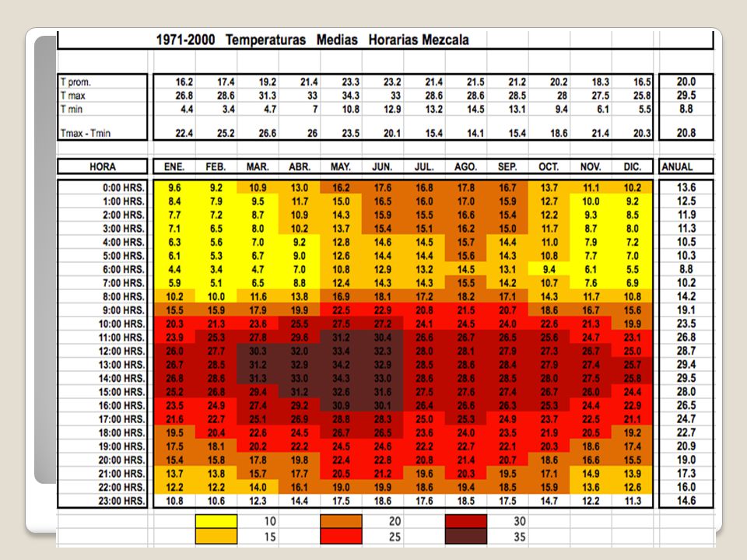747x560 pixels.
Task: Click the 9.6 cell at 0:00 HRS. ENE.
Action: point(174,187)
